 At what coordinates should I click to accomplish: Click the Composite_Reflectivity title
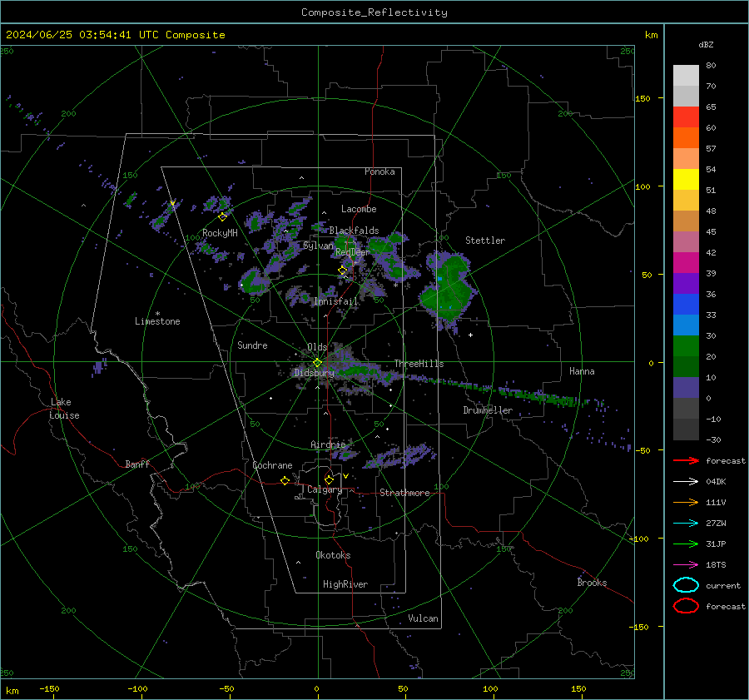374,12
